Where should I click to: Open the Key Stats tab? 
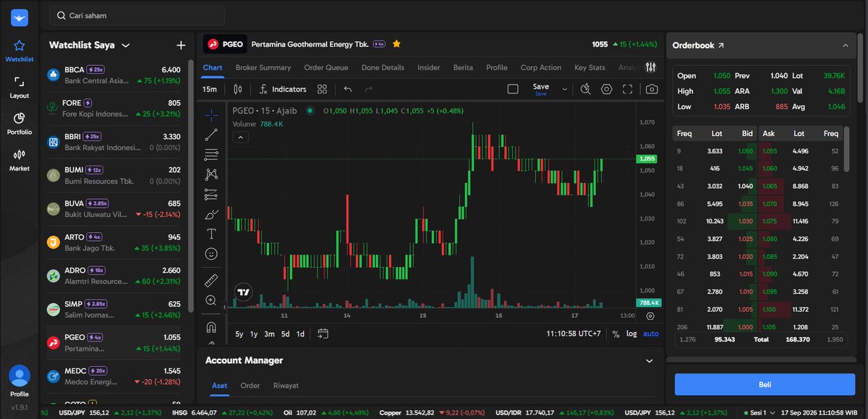tap(590, 67)
